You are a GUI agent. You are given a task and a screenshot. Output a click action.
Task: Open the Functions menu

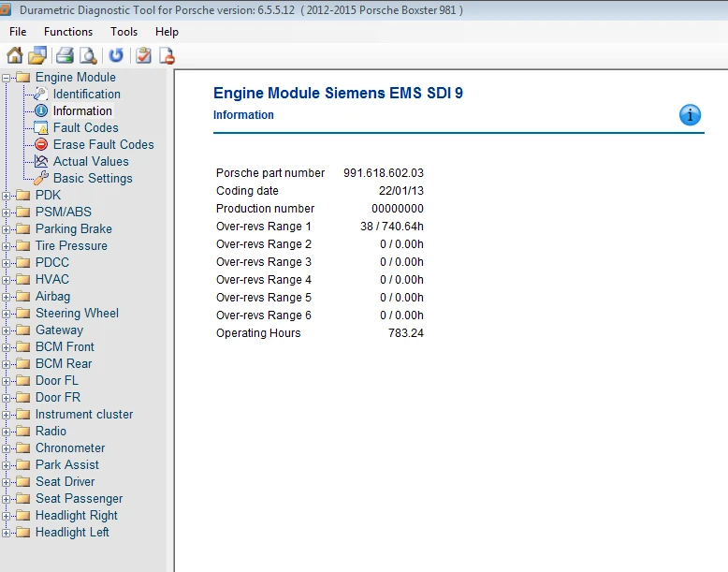[68, 32]
